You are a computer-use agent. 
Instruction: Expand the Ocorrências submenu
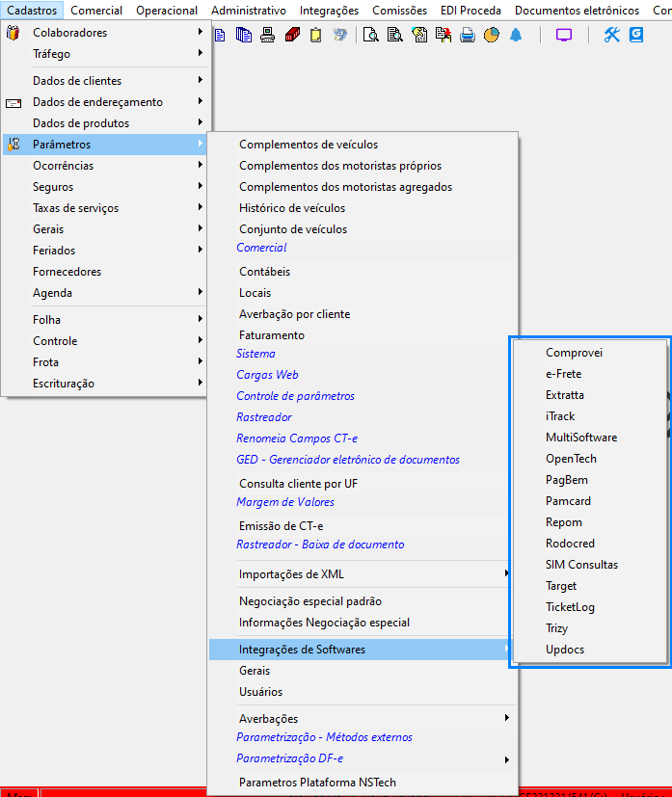106,166
